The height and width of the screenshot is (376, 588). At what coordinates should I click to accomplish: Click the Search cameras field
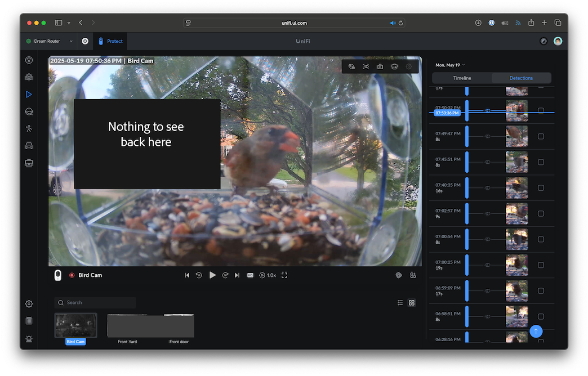[x=95, y=303]
